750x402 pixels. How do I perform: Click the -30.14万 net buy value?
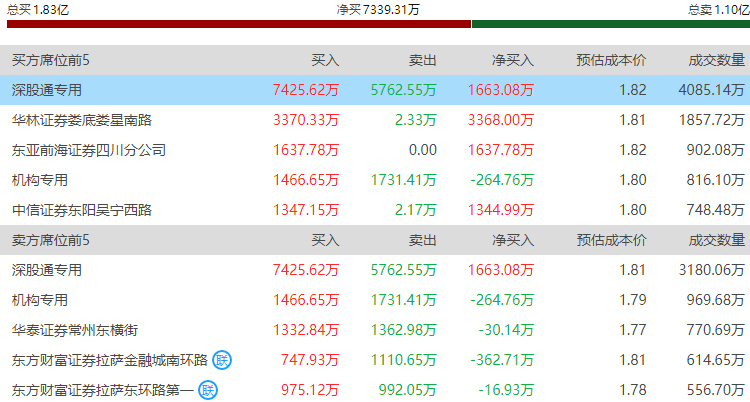[x=507, y=330]
